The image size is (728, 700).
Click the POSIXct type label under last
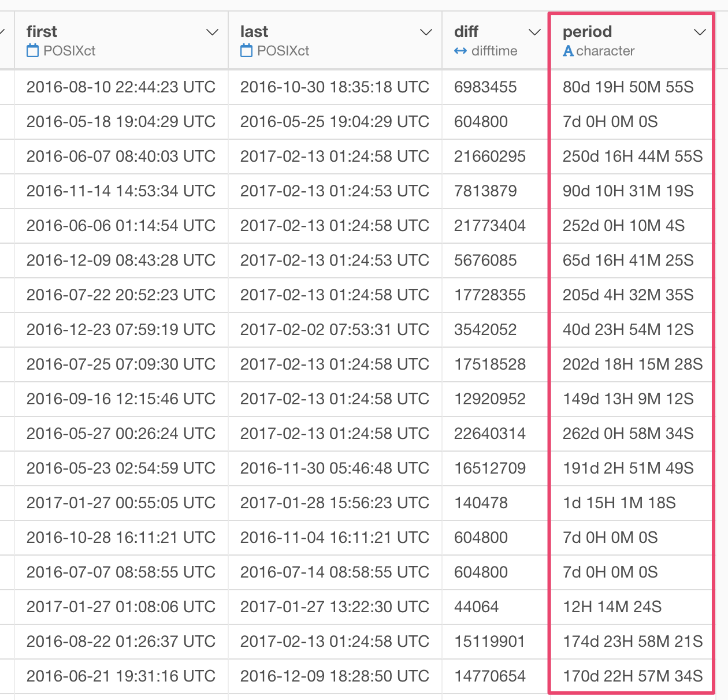(x=283, y=51)
